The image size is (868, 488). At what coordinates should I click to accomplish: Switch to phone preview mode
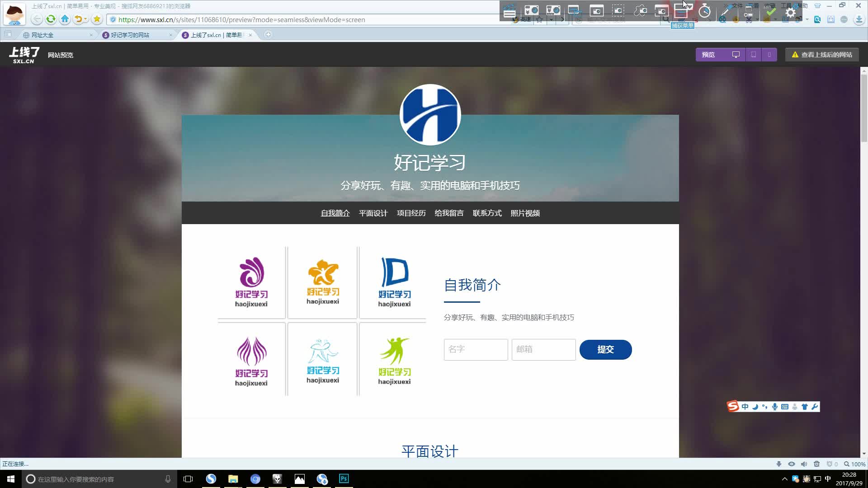(x=769, y=55)
